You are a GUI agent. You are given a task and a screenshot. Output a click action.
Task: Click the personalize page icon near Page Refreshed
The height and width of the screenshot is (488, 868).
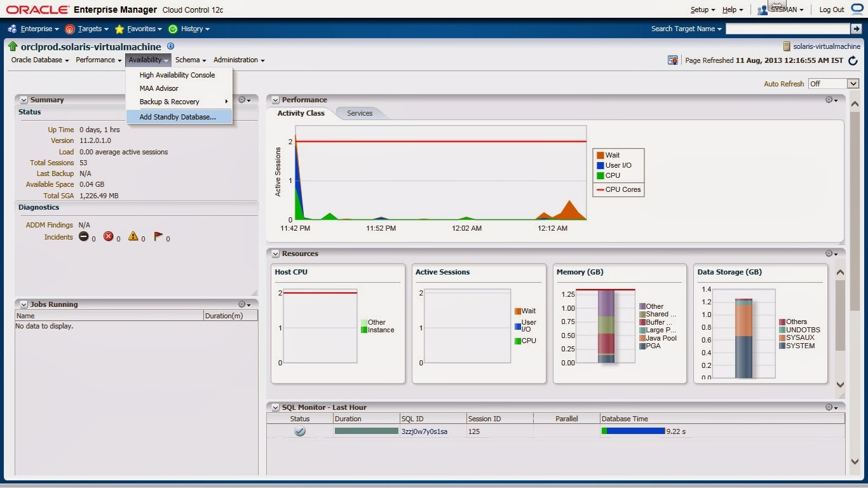click(672, 60)
